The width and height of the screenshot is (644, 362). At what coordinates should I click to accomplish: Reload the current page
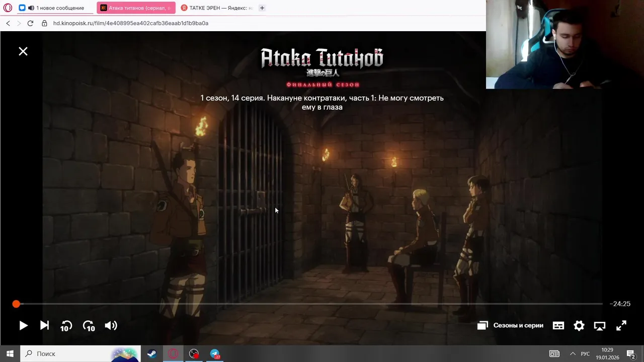pyautogui.click(x=30, y=23)
